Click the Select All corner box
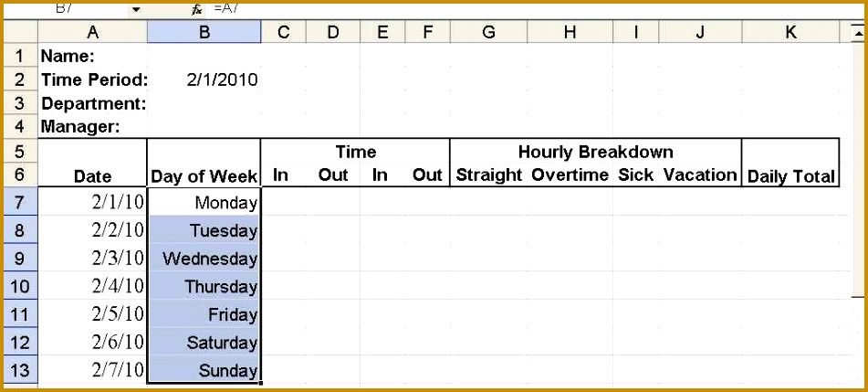Screen dimensions: 868x392 [20, 32]
